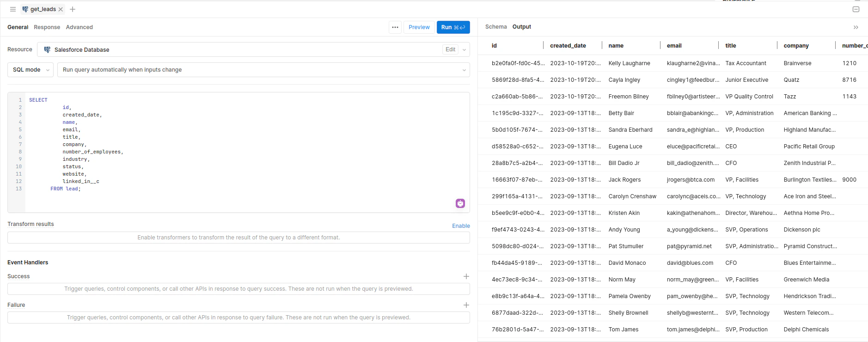Select the Cayla Ingley cell

pos(624,80)
